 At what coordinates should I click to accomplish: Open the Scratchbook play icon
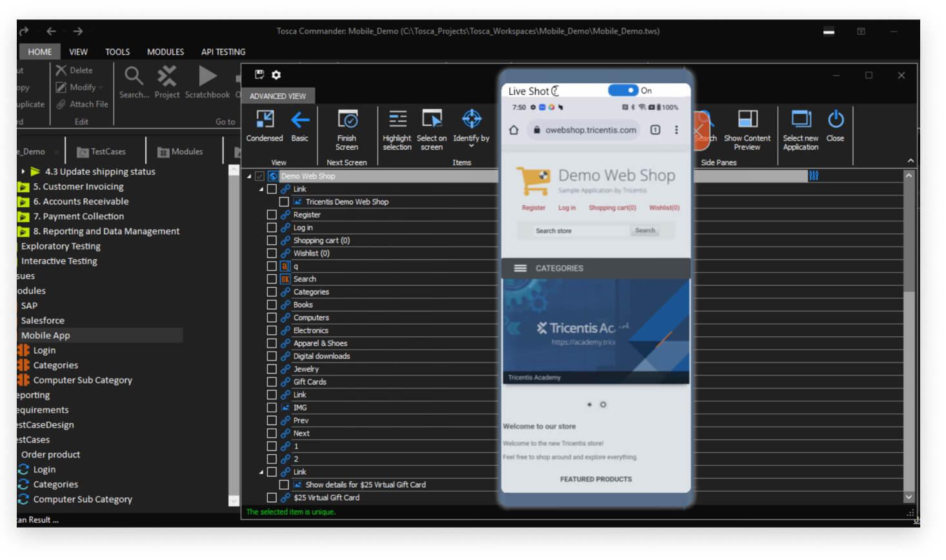207,77
